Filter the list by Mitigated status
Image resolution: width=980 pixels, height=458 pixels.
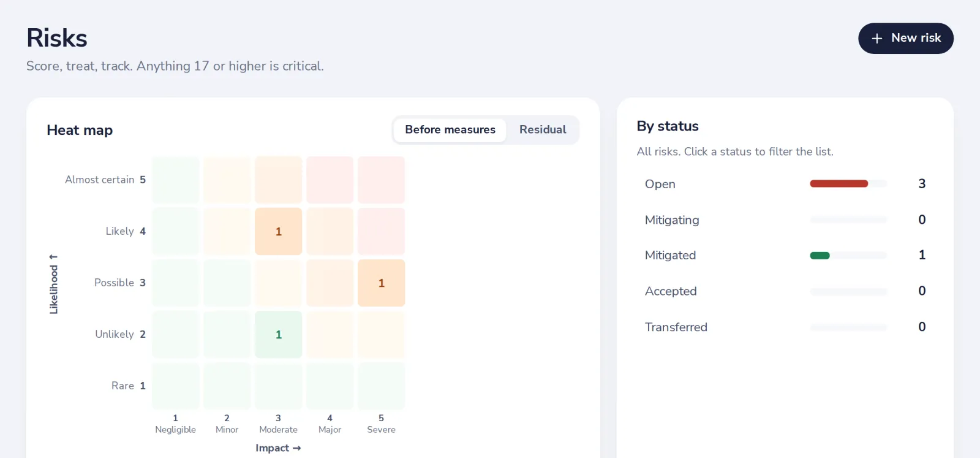coord(785,255)
